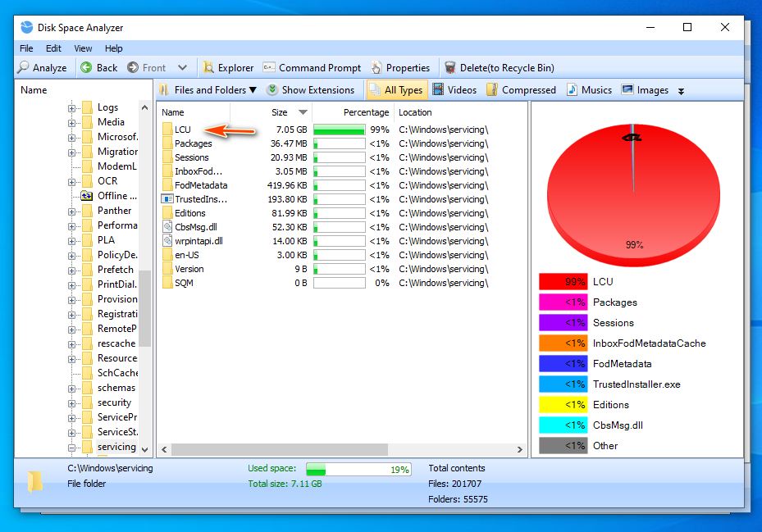Click the Sessions folder icon
Image resolution: width=762 pixels, height=532 pixels.
click(x=167, y=157)
